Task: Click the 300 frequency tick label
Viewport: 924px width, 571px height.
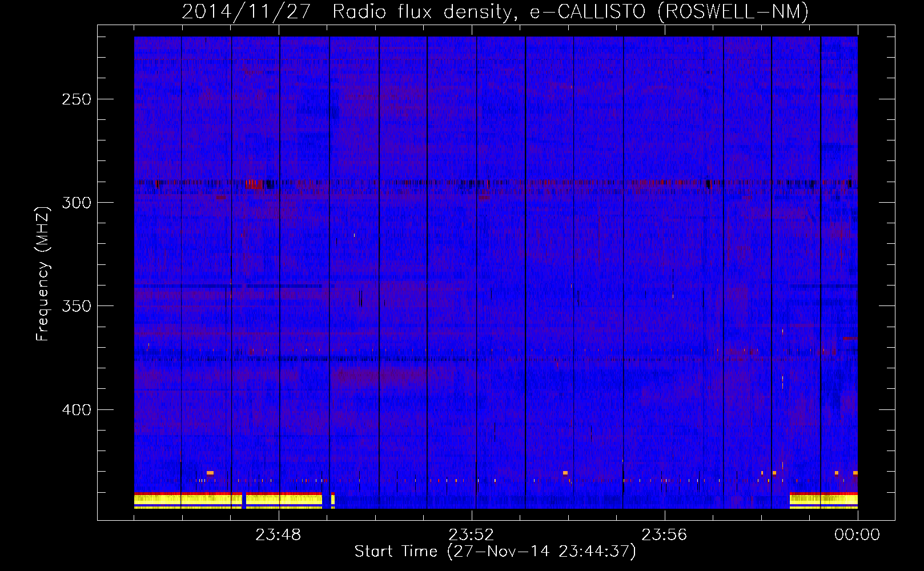Action: click(77, 203)
